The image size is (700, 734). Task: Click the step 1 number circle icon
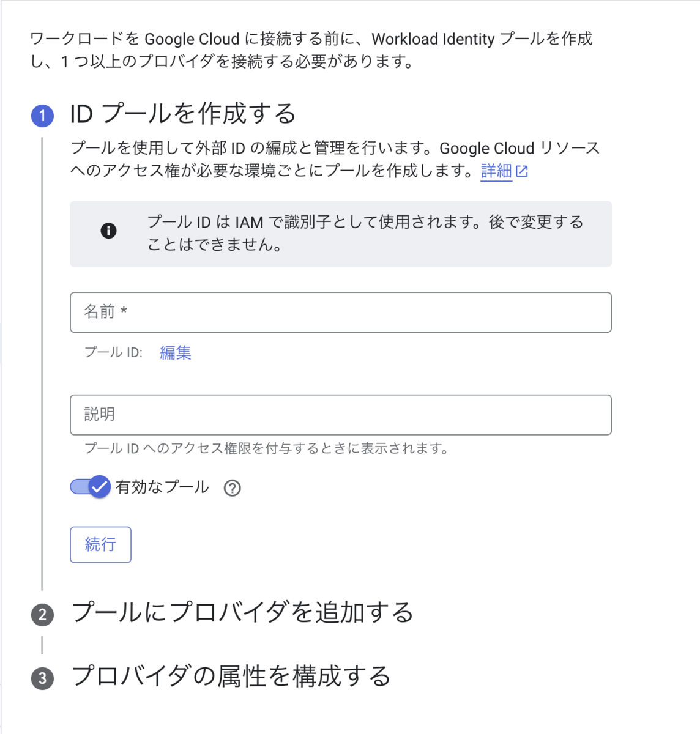click(42, 116)
